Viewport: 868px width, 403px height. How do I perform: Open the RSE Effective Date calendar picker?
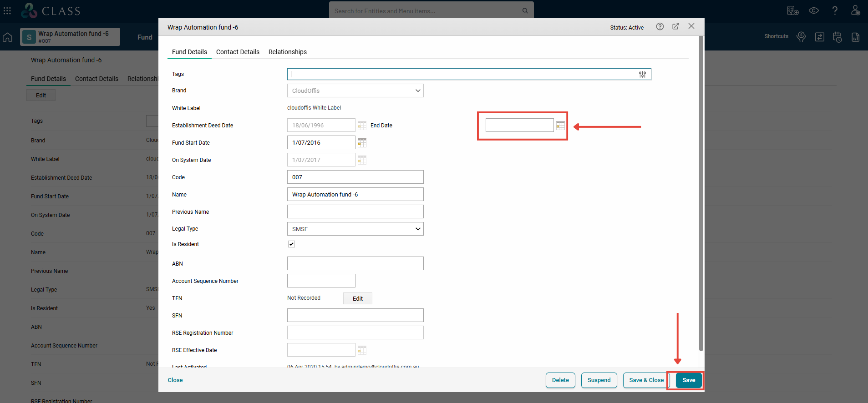click(x=362, y=350)
